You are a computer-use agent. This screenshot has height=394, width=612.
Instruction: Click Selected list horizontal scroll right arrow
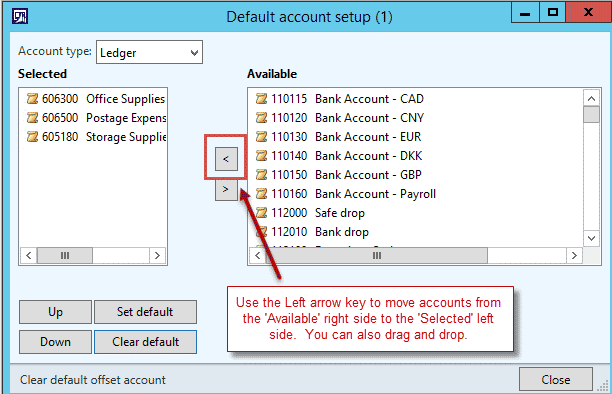pos(157,255)
